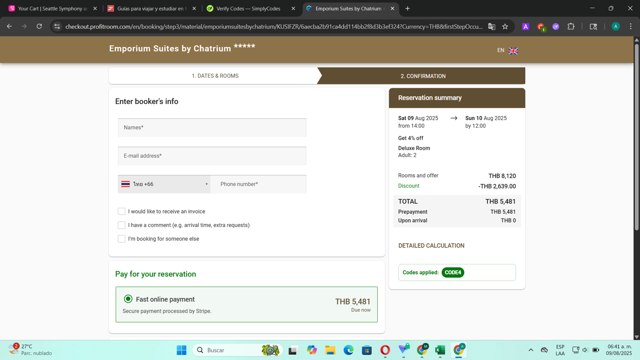The image size is (640, 360).
Task: Click the ESP LAA keyboard language indicator
Action: 560,350
